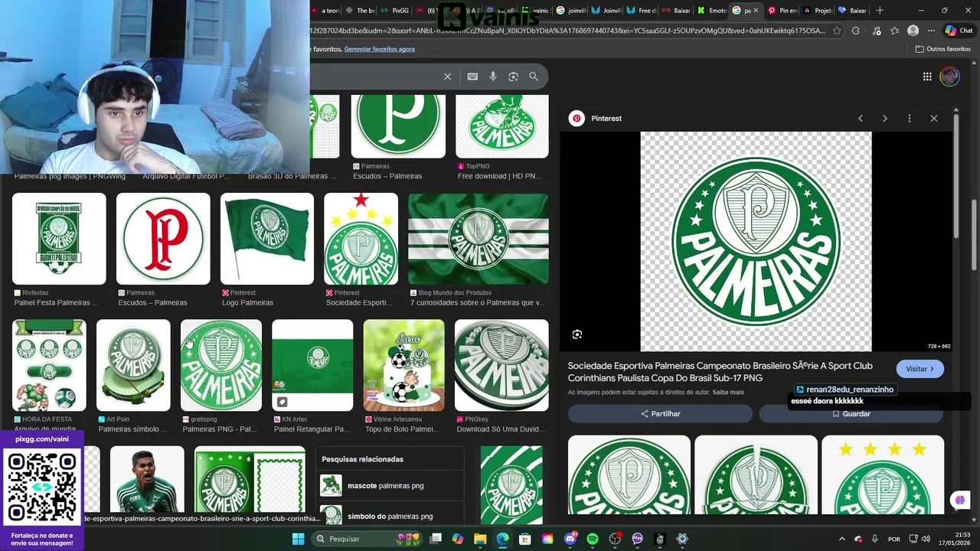The image size is (980, 551).
Task: Switch to 'The be' tab
Action: pos(360,11)
